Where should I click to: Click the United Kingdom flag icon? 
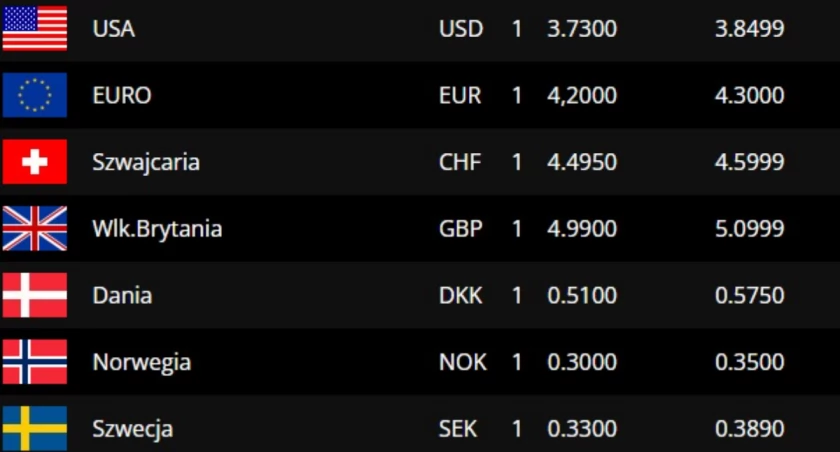pos(35,228)
